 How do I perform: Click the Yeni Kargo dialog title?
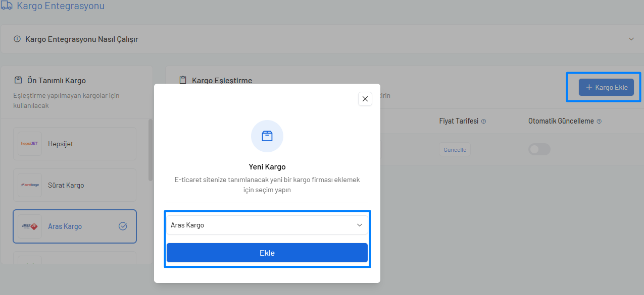267,166
